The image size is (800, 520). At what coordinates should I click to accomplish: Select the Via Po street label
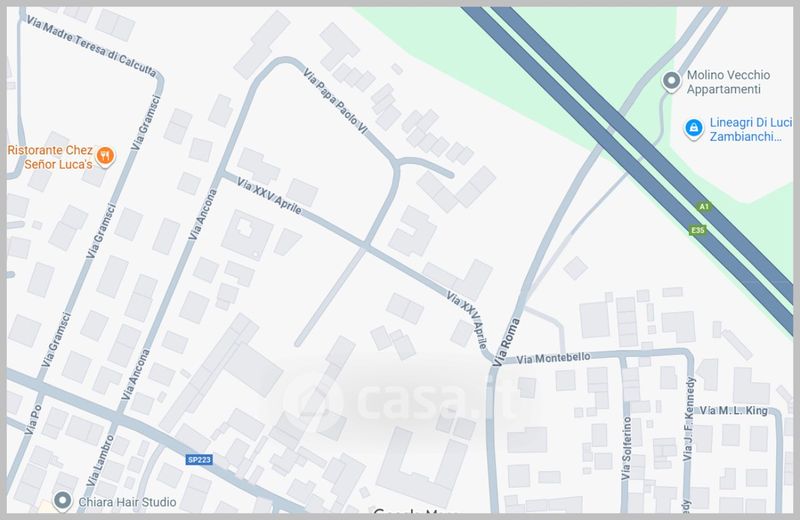click(33, 419)
